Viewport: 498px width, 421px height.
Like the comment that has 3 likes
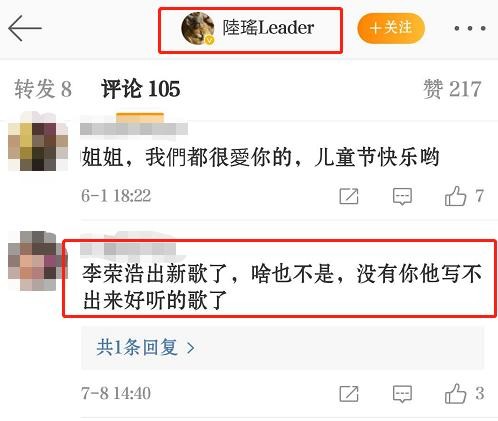[464, 393]
